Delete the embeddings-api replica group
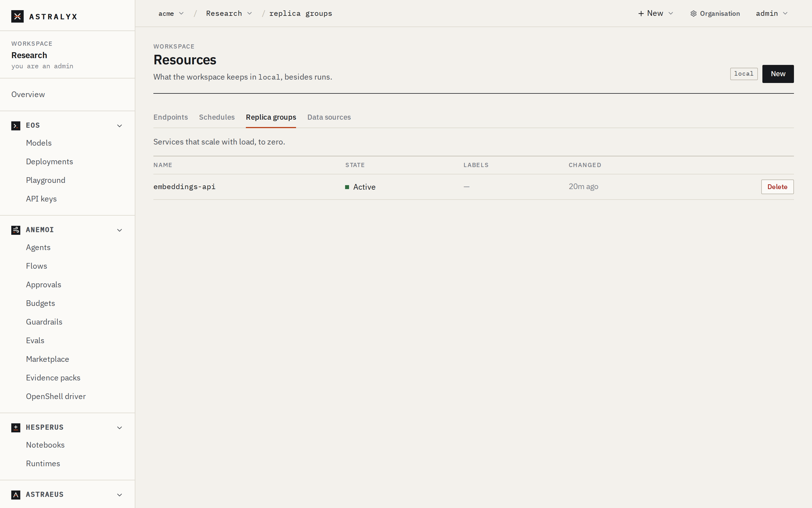 pyautogui.click(x=777, y=187)
